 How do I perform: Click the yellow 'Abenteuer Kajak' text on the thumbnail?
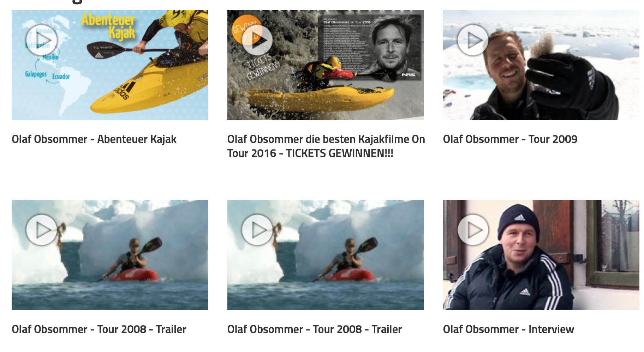(x=108, y=26)
